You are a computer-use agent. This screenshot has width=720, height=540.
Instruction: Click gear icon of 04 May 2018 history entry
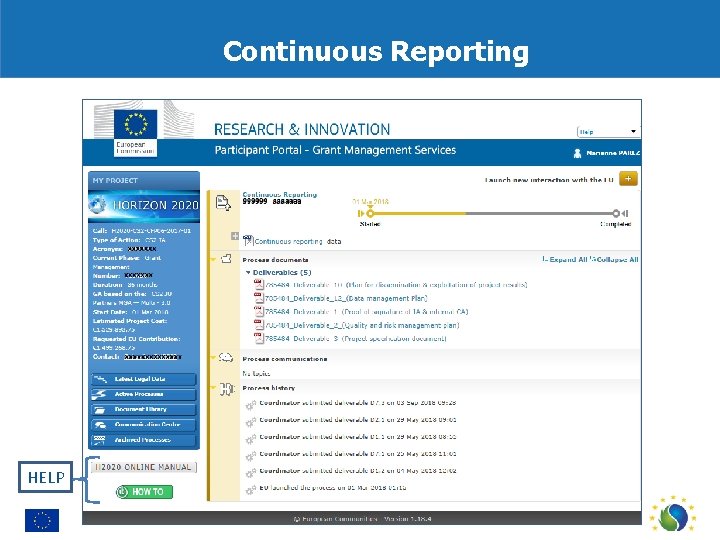tap(250, 473)
